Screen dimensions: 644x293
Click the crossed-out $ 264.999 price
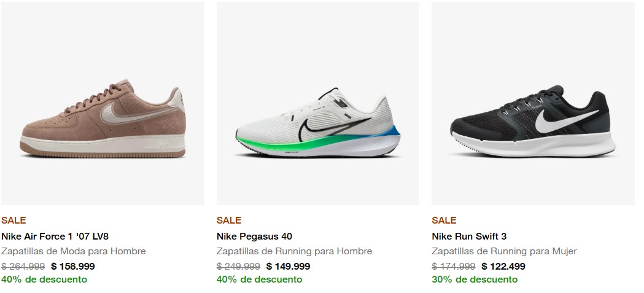click(x=23, y=266)
